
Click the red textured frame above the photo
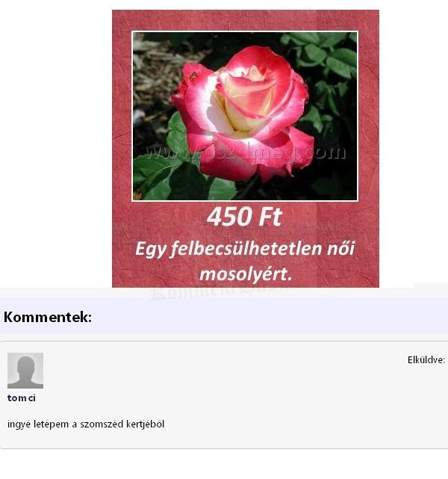[x=246, y=20]
